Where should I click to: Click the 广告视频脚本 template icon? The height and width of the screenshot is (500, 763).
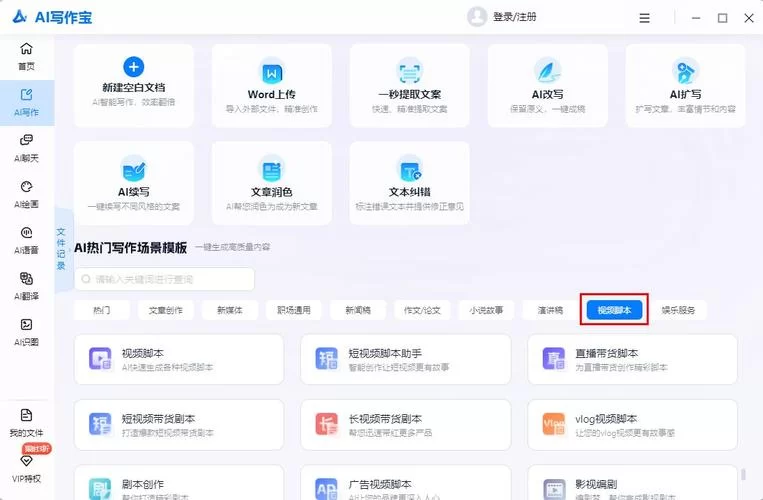tap(327, 489)
